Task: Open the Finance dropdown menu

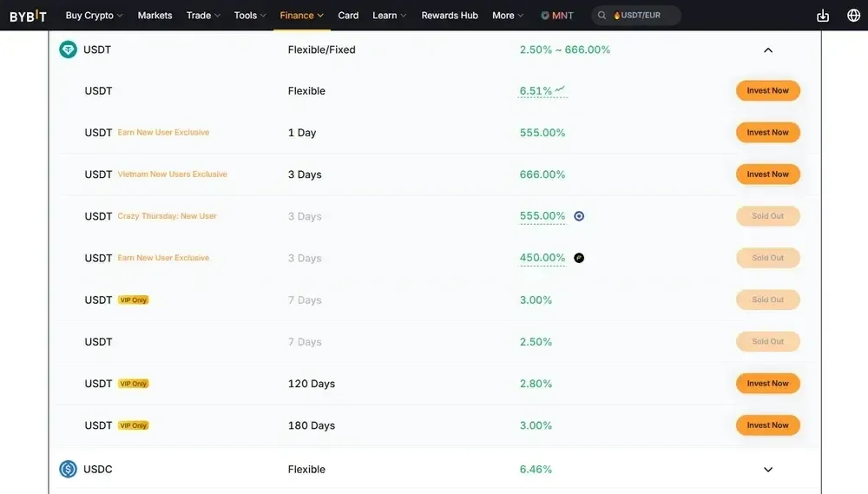Action: (301, 16)
